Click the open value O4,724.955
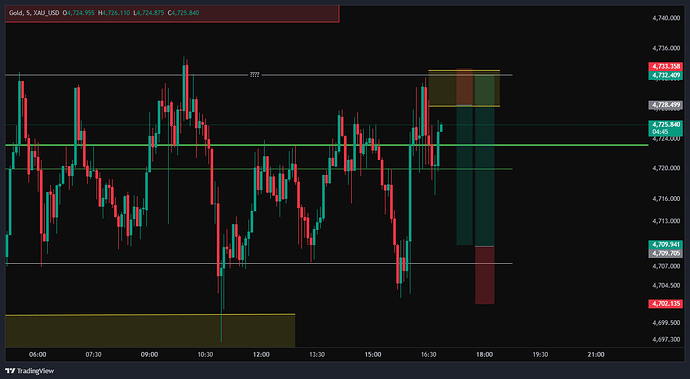The width and height of the screenshot is (690, 379). (x=79, y=13)
